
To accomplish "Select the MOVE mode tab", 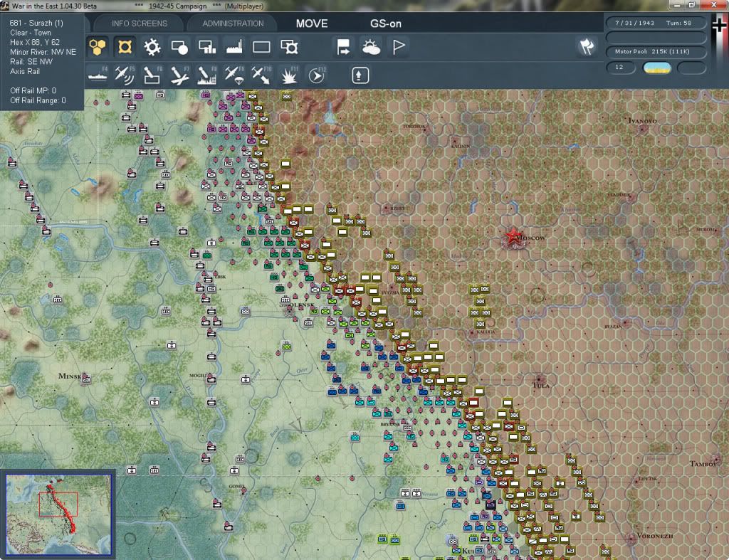I will click(312, 23).
